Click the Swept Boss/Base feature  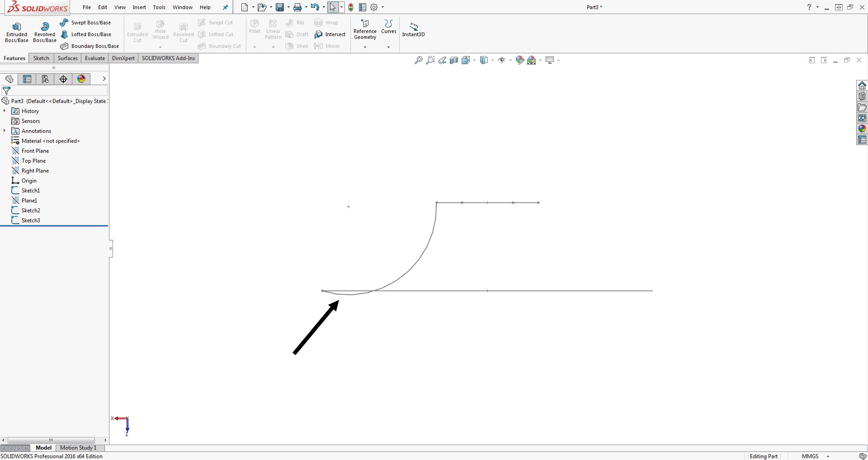(85, 23)
